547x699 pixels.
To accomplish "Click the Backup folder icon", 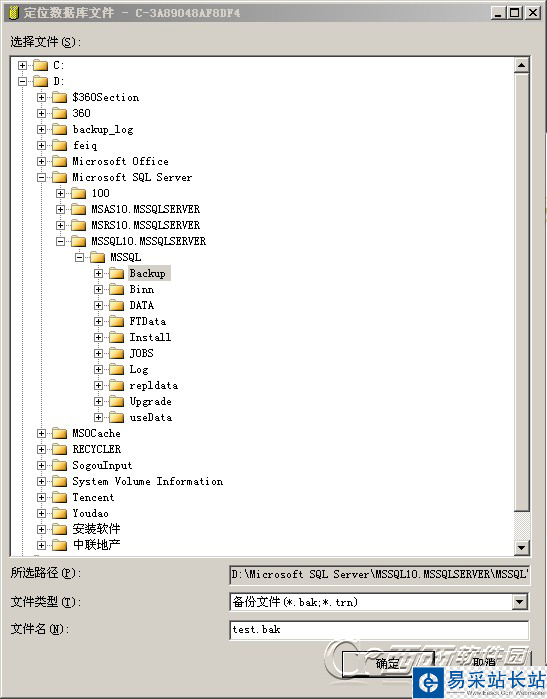I will [116, 274].
